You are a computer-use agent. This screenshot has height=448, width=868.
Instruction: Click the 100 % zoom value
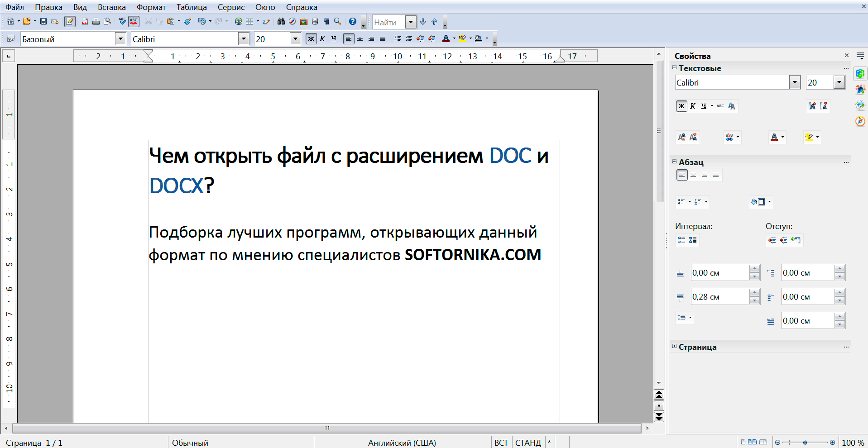(x=853, y=443)
